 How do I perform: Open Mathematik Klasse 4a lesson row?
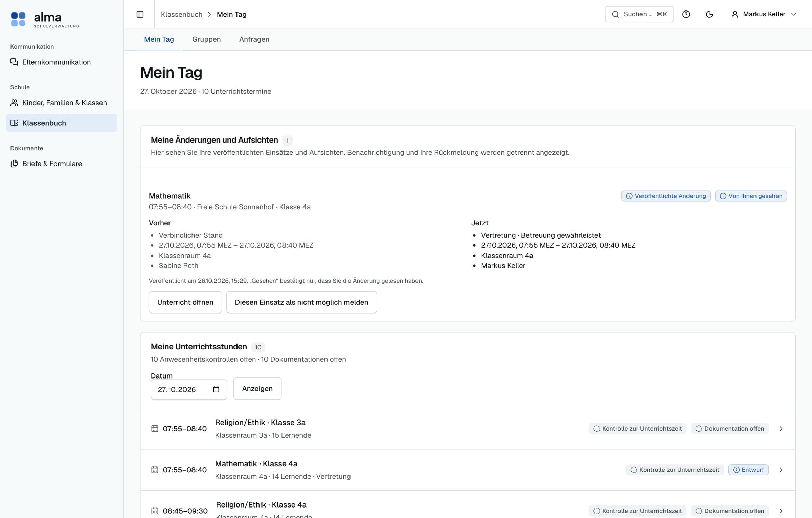(x=468, y=470)
